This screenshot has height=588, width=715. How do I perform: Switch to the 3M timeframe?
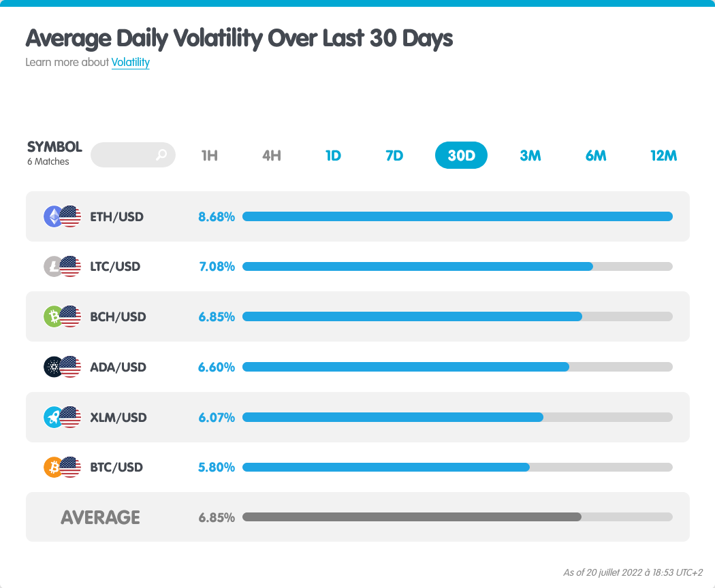coord(530,156)
